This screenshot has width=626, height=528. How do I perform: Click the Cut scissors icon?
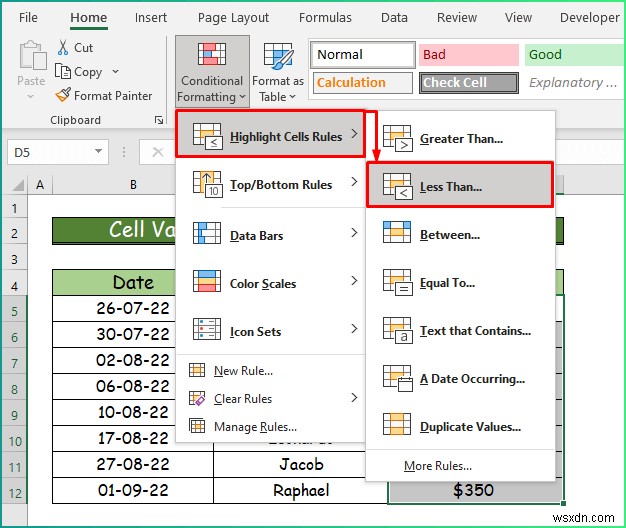click(63, 47)
